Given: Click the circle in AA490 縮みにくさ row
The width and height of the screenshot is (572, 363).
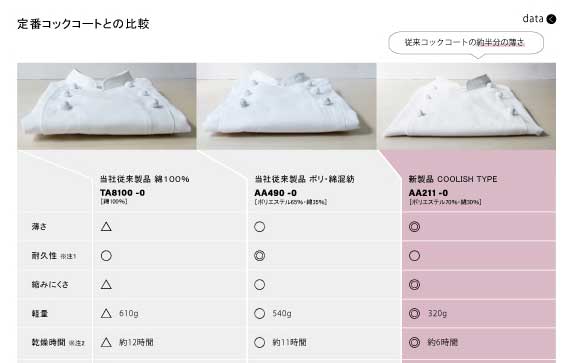Looking at the screenshot, I should (259, 285).
